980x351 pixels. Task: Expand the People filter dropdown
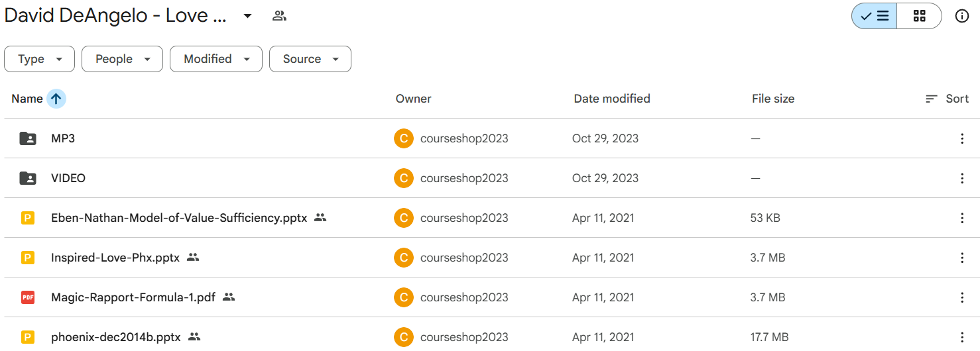point(122,59)
